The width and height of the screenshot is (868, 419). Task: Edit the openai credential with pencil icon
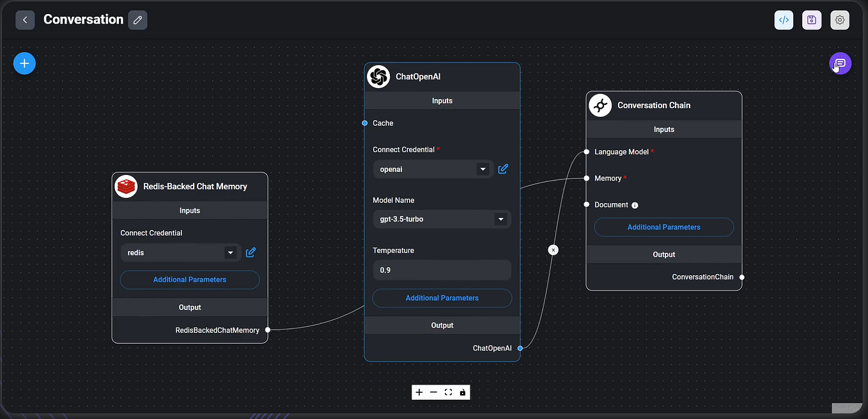[502, 169]
